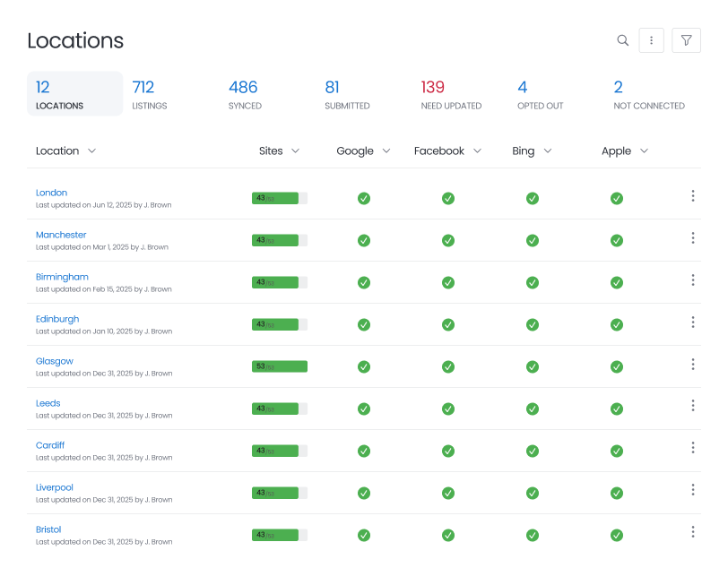
Task: Open row options for Birmingham
Action: tap(693, 280)
